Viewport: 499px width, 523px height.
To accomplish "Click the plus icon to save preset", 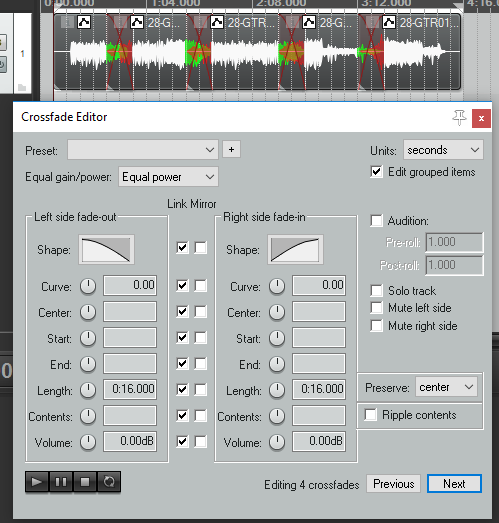I will tap(231, 149).
